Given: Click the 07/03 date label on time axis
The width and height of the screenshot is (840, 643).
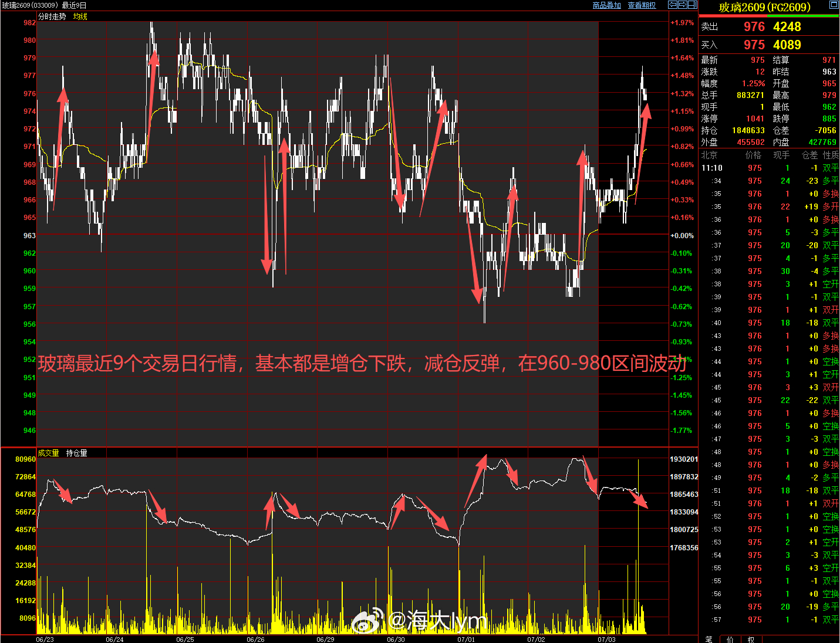Looking at the screenshot, I should click(x=606, y=639).
